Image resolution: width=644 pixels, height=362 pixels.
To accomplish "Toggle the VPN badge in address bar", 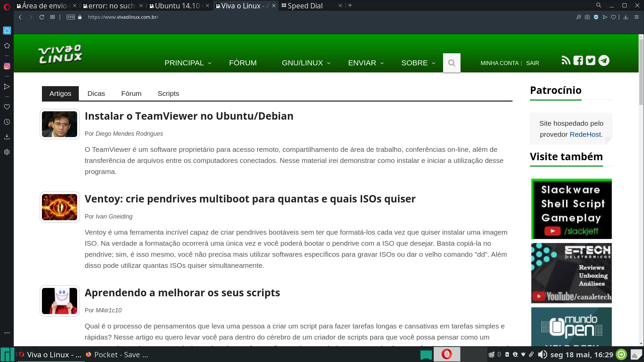I will (71, 17).
